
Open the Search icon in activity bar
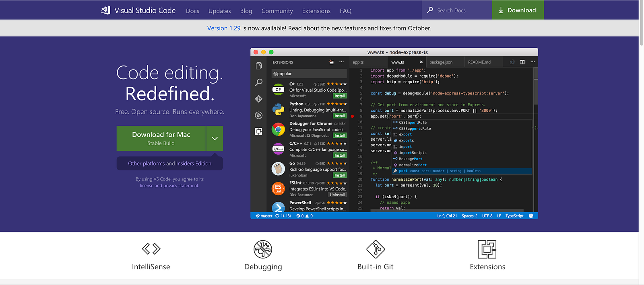pyautogui.click(x=259, y=82)
